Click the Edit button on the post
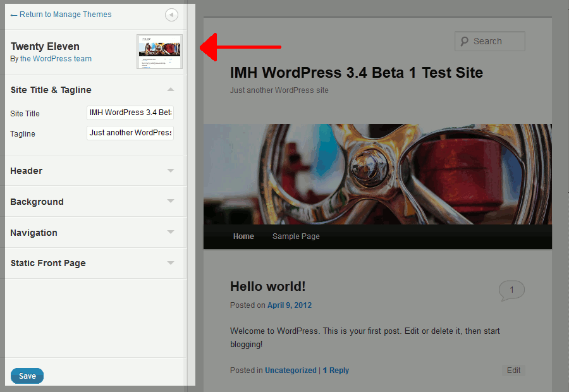Image resolution: width=569 pixels, height=392 pixels. coord(513,371)
